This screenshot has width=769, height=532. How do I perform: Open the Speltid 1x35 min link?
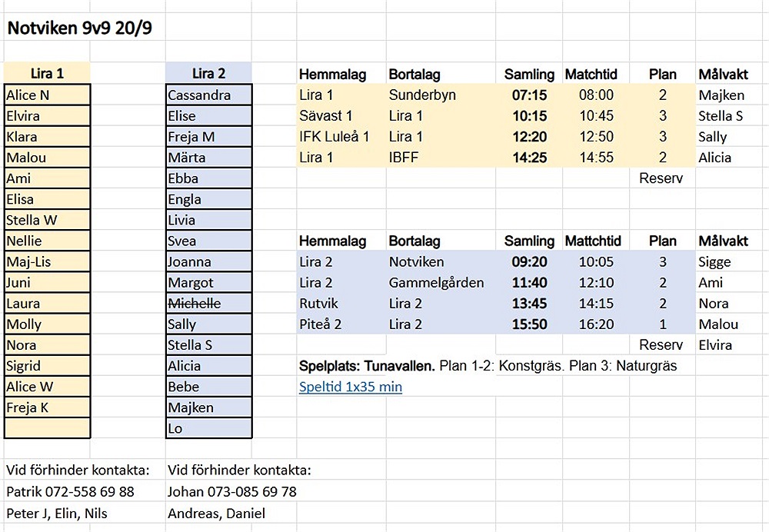350,387
